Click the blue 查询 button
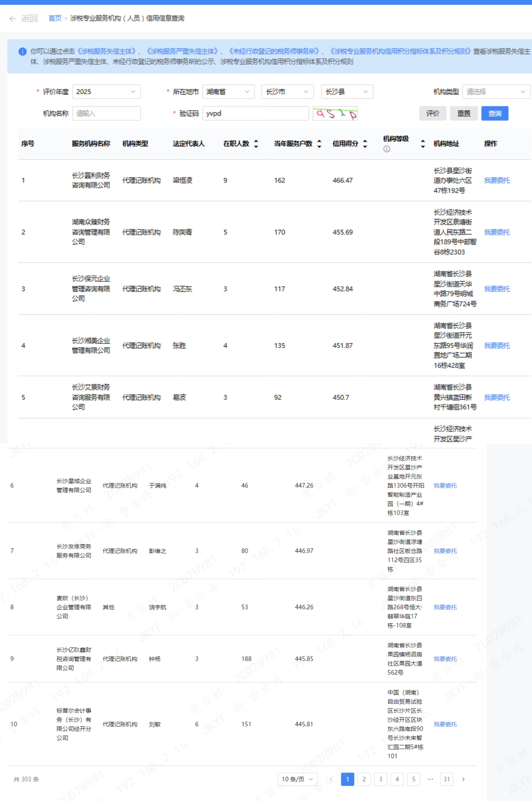 (x=494, y=113)
